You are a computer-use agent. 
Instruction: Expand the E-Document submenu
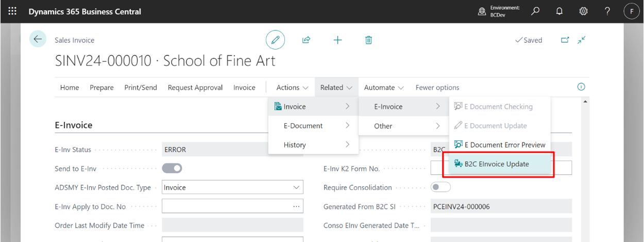pyautogui.click(x=313, y=125)
